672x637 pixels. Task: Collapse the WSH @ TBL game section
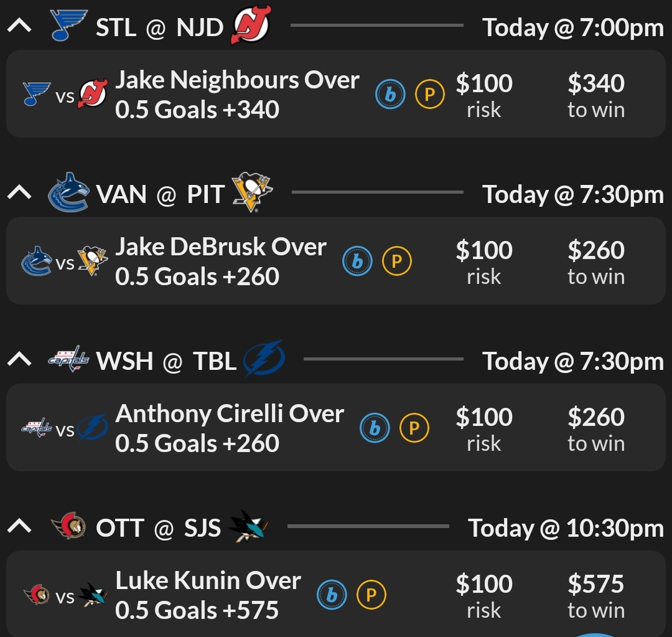tap(19, 360)
